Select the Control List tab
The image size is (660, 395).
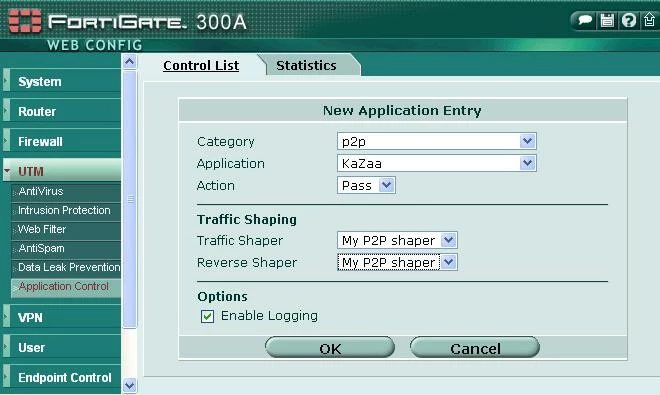[x=201, y=65]
